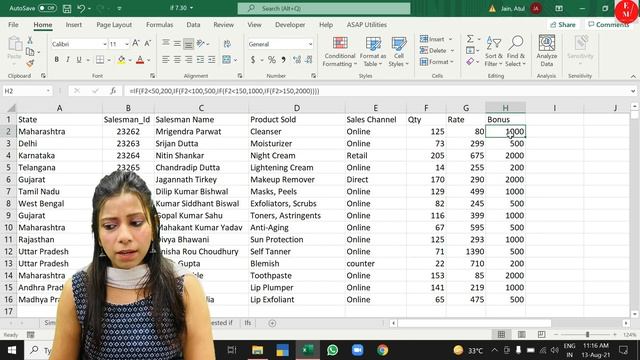Click the Copy icon in Clipboard group
640x360 pixels.
point(30,52)
